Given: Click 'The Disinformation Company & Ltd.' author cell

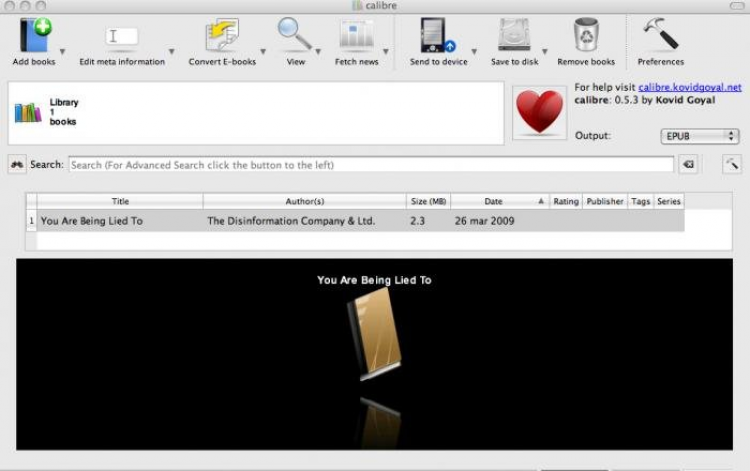Looking at the screenshot, I should [305, 221].
